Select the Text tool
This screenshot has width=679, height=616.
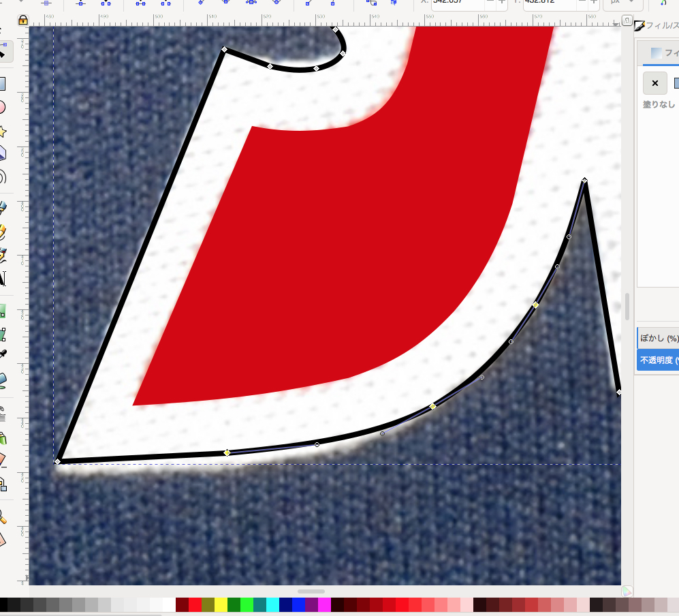(3, 279)
